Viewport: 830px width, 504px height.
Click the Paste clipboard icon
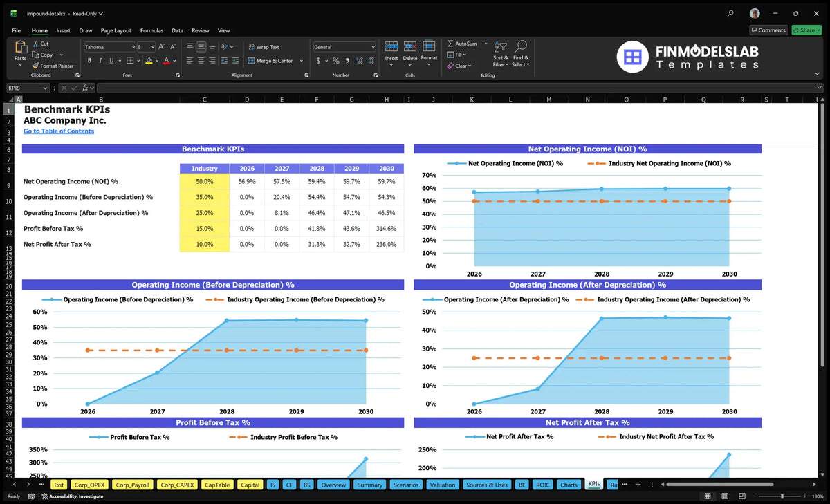pos(20,48)
